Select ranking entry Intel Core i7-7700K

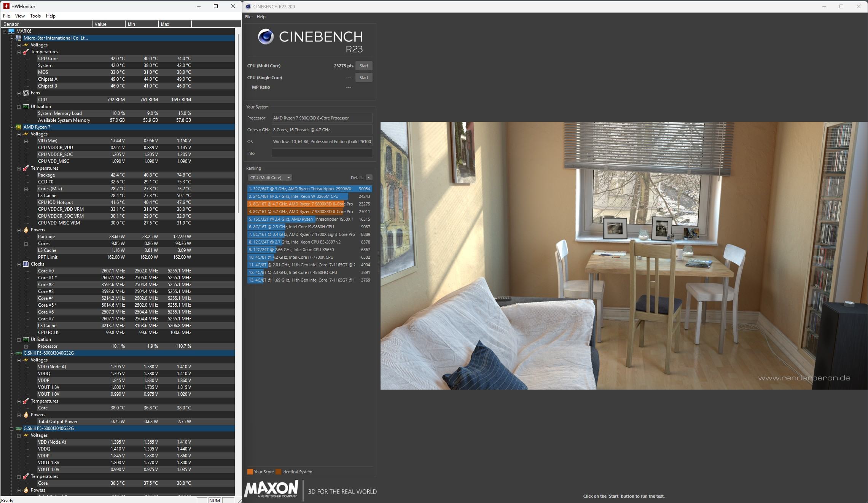pos(309,257)
